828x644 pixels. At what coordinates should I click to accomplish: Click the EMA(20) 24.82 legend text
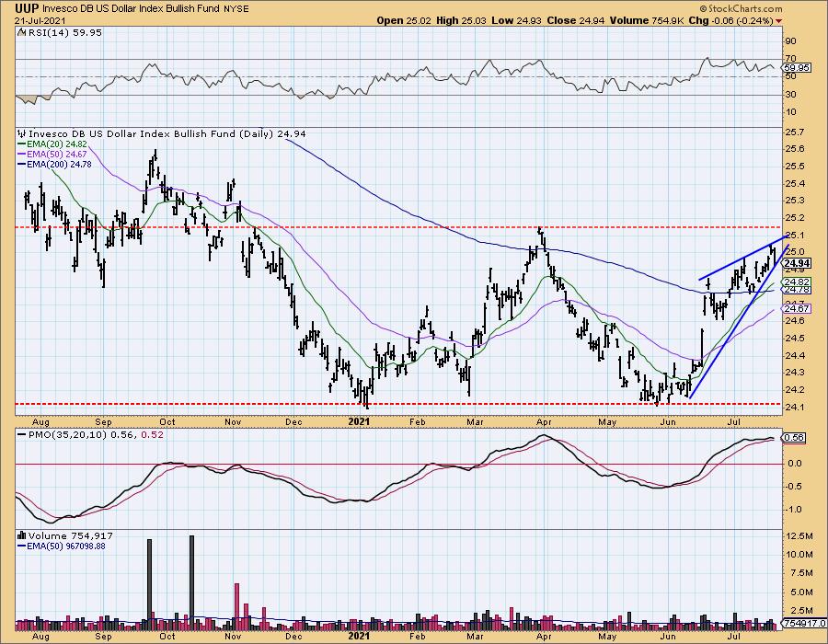56,144
